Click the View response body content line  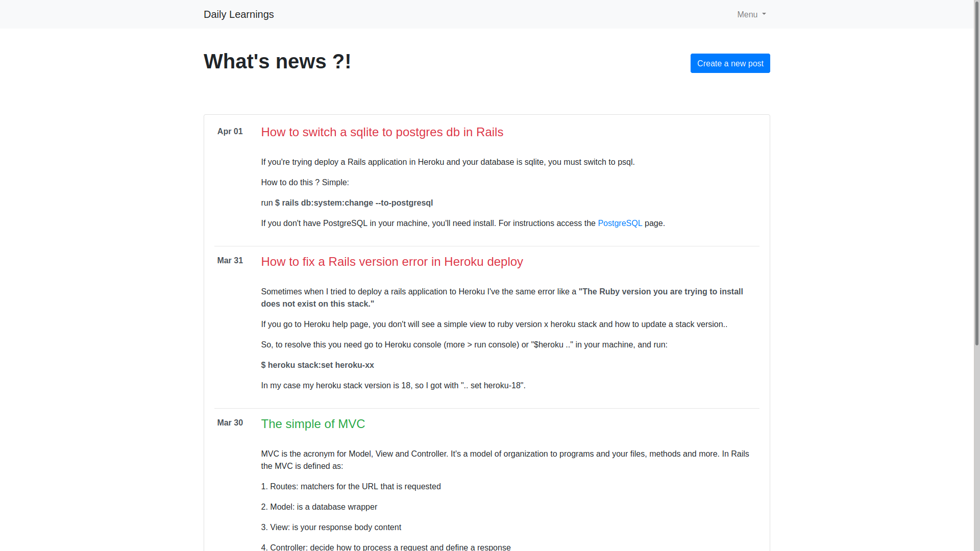click(x=331, y=528)
